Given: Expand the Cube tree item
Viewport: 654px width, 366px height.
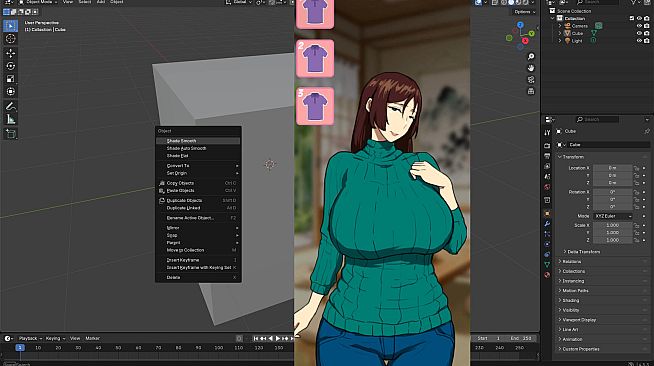Looking at the screenshot, I should click(560, 33).
